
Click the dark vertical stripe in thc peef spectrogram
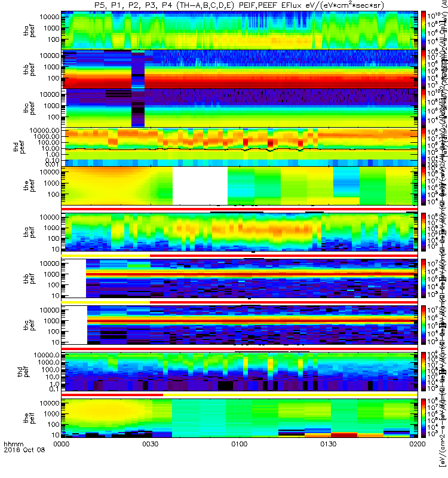pos(138,108)
